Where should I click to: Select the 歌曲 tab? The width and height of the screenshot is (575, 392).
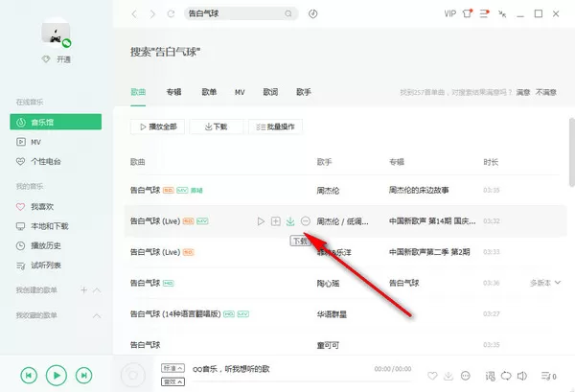138,92
